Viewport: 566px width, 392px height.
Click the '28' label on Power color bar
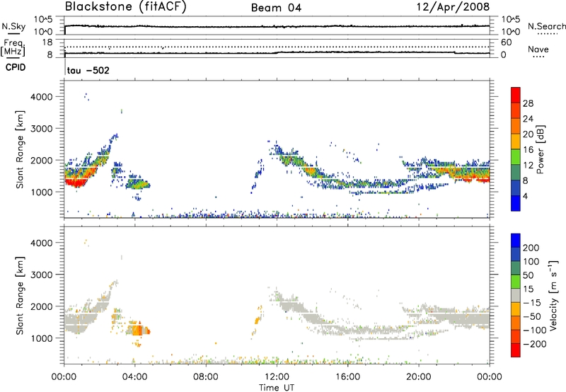tap(528, 103)
